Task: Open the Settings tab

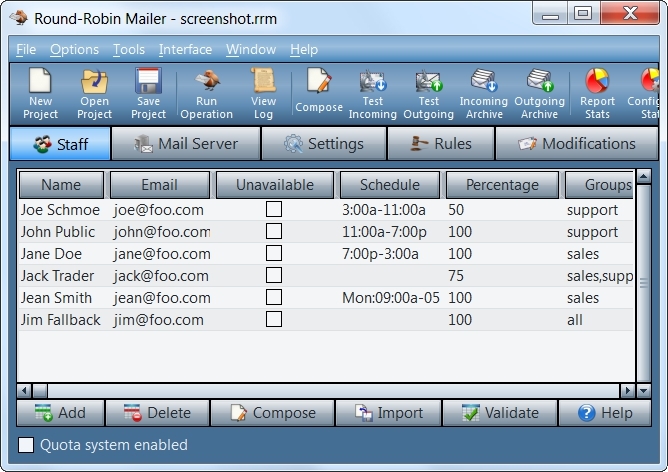Action: pyautogui.click(x=324, y=144)
